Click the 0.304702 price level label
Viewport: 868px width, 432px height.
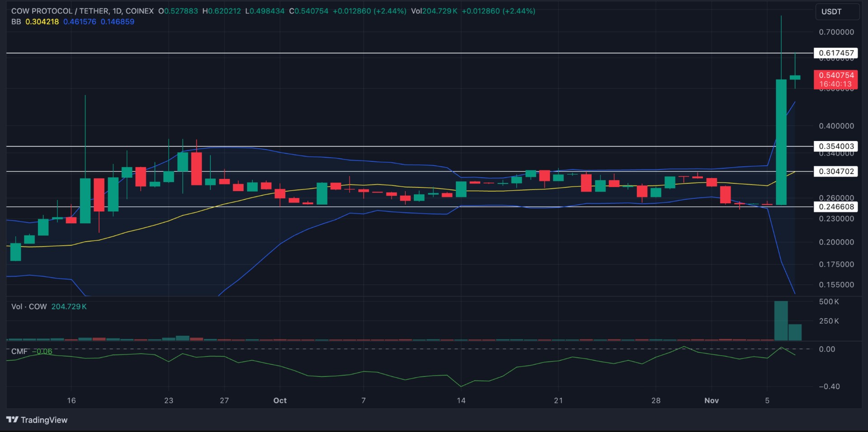(x=836, y=171)
